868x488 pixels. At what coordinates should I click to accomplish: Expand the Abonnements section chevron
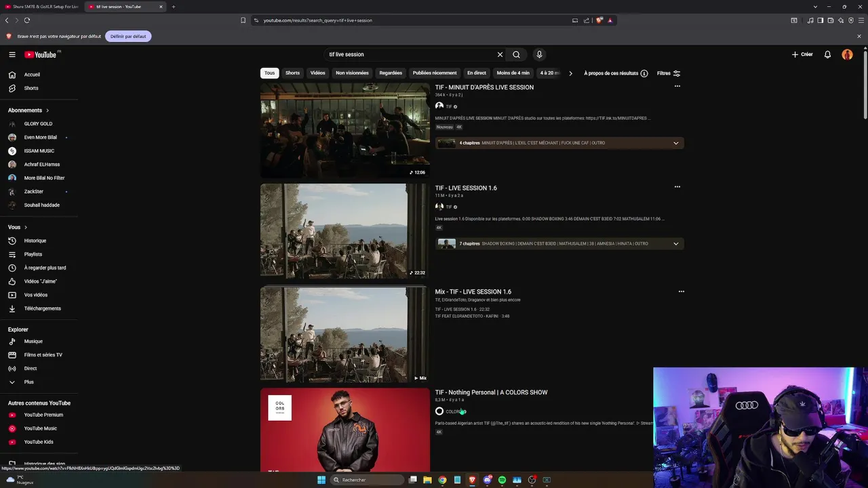pyautogui.click(x=47, y=110)
